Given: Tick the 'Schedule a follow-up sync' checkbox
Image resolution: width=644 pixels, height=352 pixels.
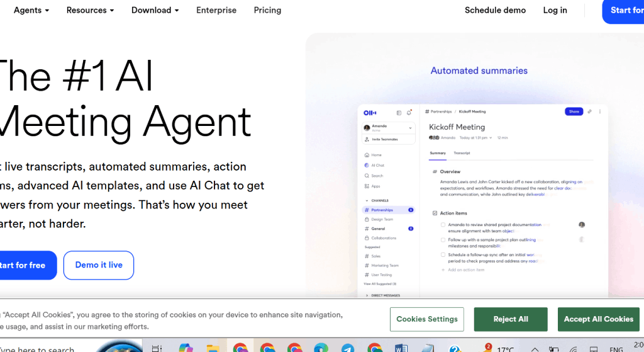Looking at the screenshot, I should [x=443, y=255].
